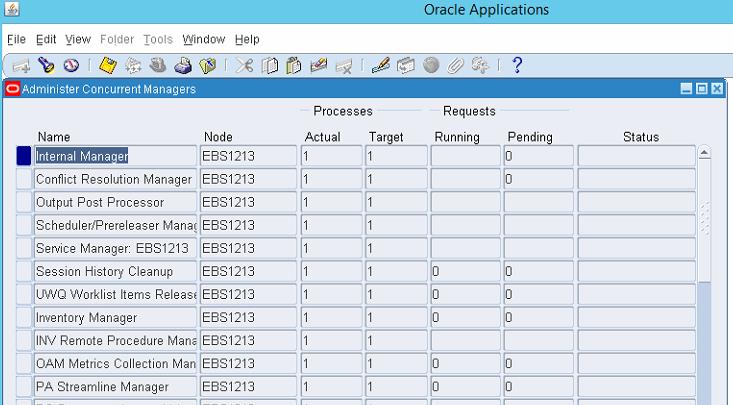Click the Conflict Resolution Manager name field
This screenshot has height=405, width=733.
[115, 179]
